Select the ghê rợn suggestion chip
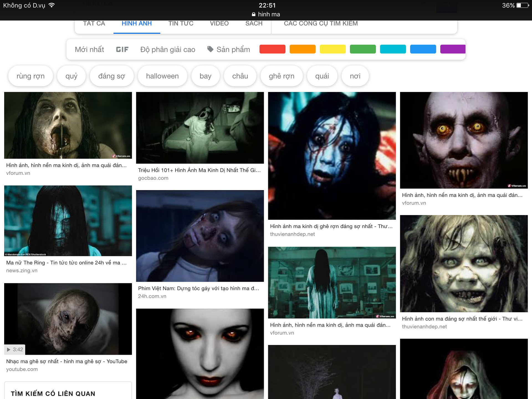 (282, 76)
